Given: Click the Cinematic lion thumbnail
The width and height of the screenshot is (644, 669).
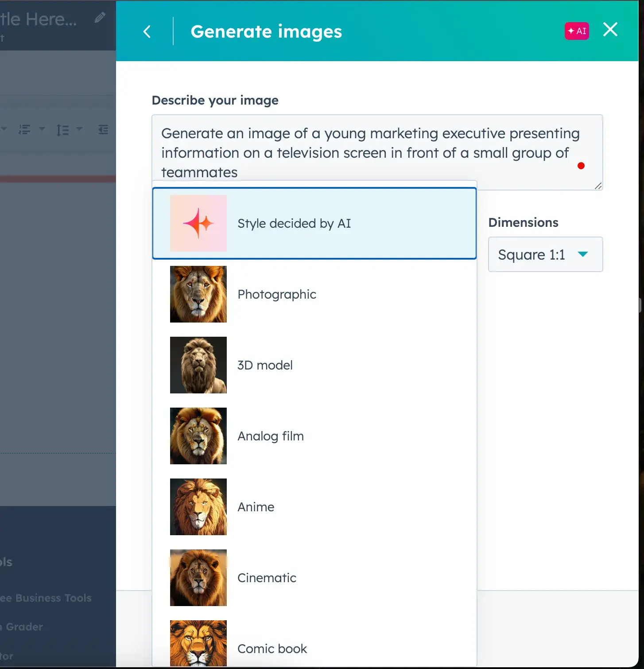Looking at the screenshot, I should (x=198, y=578).
